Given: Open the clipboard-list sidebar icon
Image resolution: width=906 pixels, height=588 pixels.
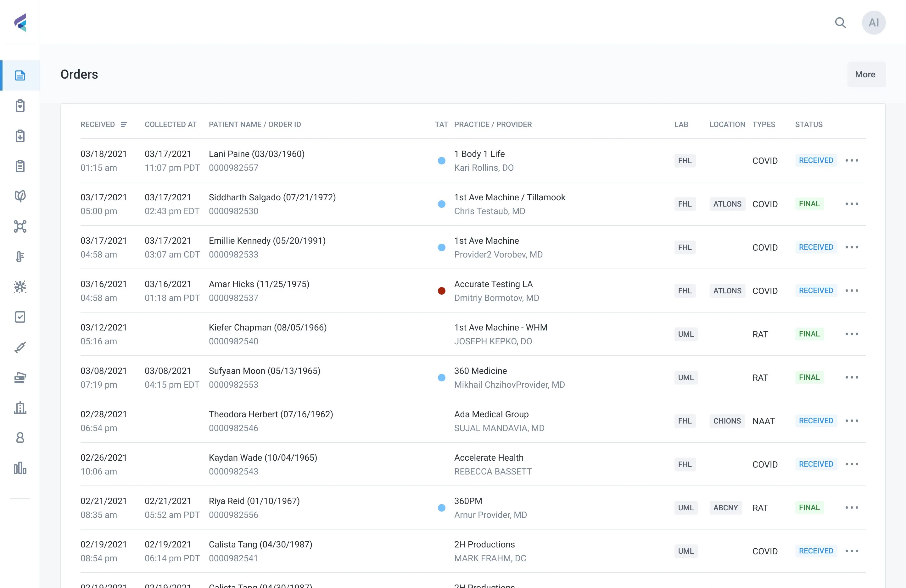Looking at the screenshot, I should [x=20, y=166].
